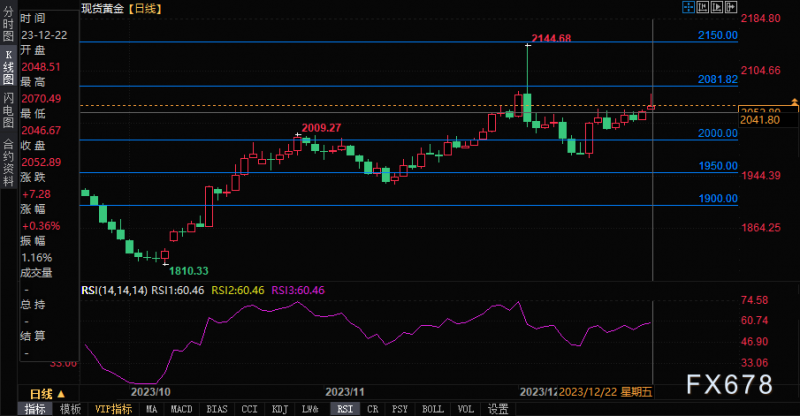
Task: Click the percent change +0.36%
Action: click(x=41, y=226)
